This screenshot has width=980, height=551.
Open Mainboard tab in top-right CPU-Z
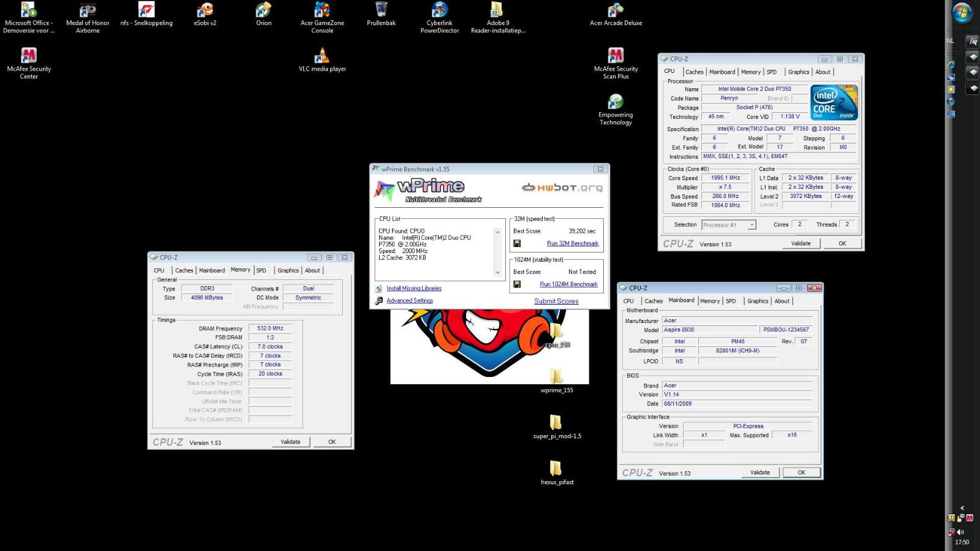722,72
